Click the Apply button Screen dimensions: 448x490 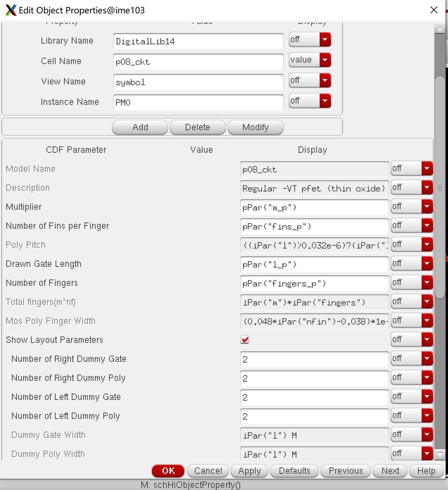tap(249, 471)
